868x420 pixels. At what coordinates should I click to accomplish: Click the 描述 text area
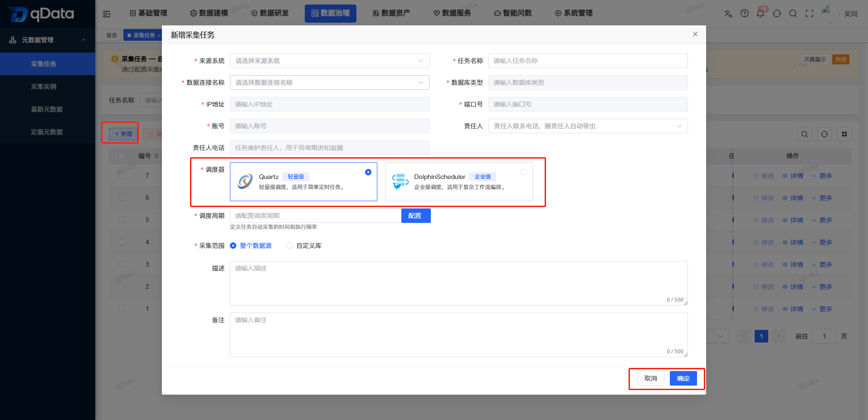coord(459,283)
